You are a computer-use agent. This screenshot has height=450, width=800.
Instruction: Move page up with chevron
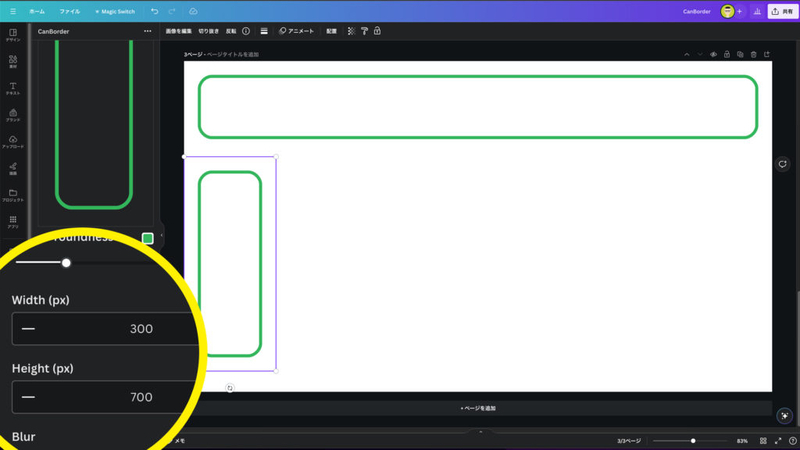tap(687, 54)
